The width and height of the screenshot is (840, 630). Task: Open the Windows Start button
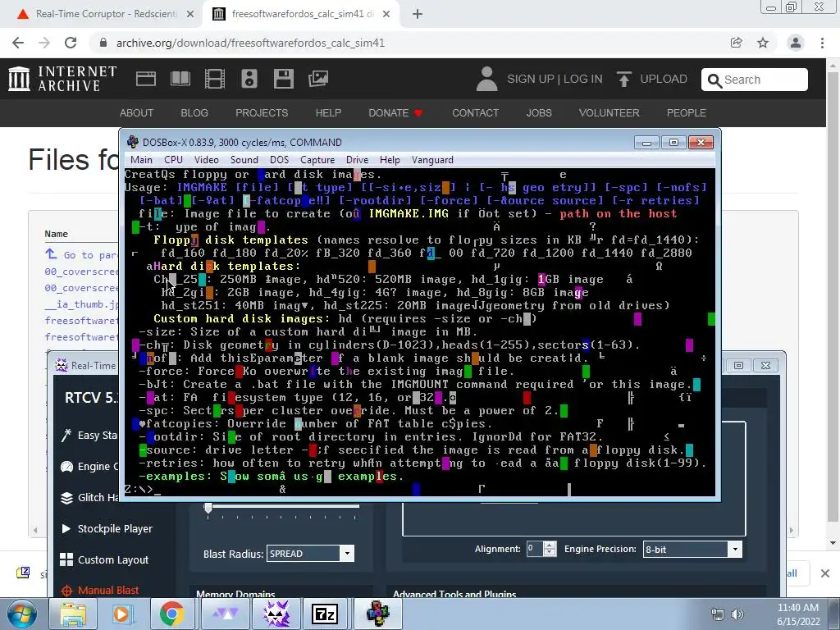21,614
